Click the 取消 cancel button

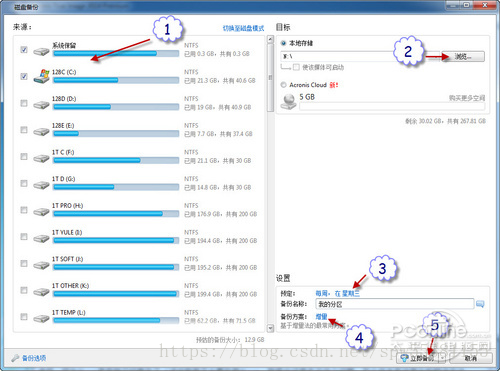(471, 358)
